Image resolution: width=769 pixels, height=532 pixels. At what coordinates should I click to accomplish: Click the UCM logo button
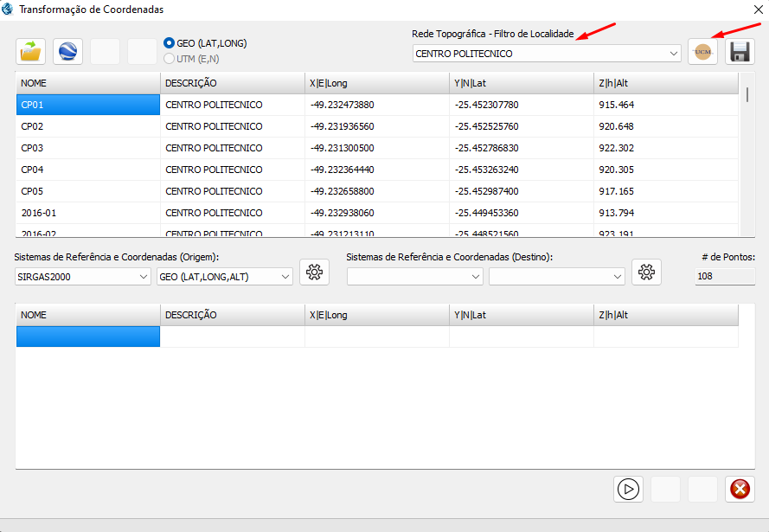coord(702,52)
